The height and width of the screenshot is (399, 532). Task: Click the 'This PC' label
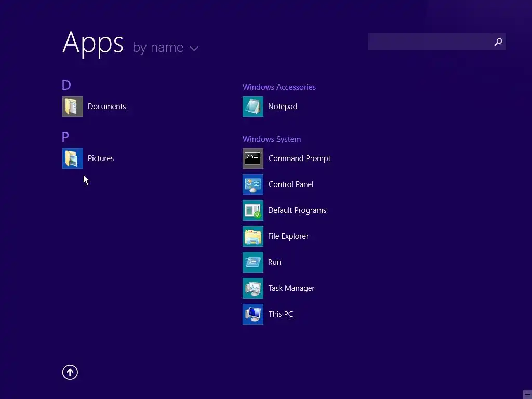281,314
